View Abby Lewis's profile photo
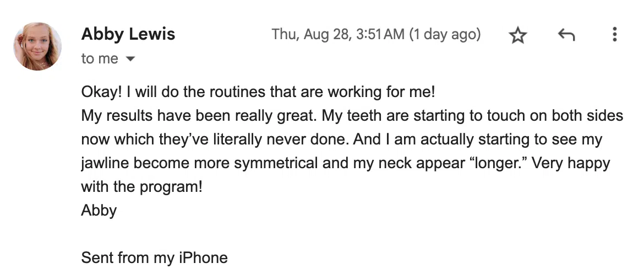644x279 pixels. [37, 46]
